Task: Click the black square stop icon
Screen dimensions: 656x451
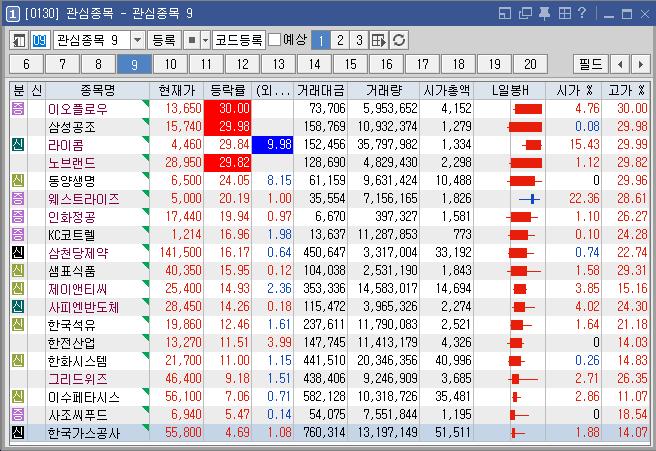Action: pyautogui.click(x=192, y=41)
